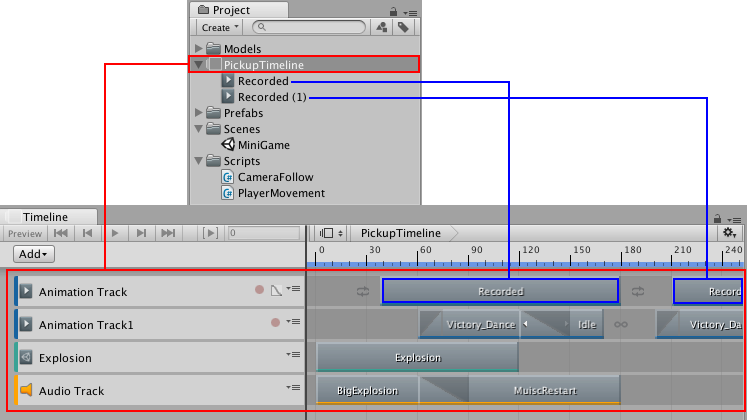Click the Scenes folder icon
The image size is (747, 420).
click(213, 129)
